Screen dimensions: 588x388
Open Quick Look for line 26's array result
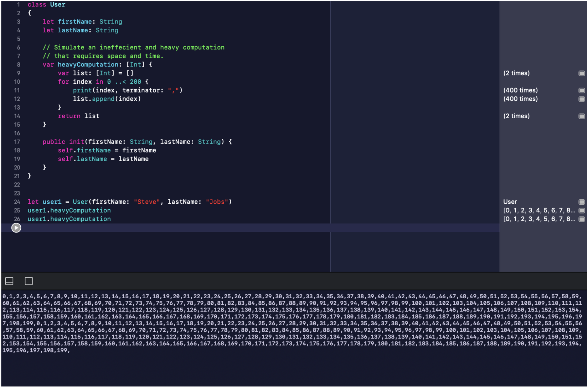[582, 219]
